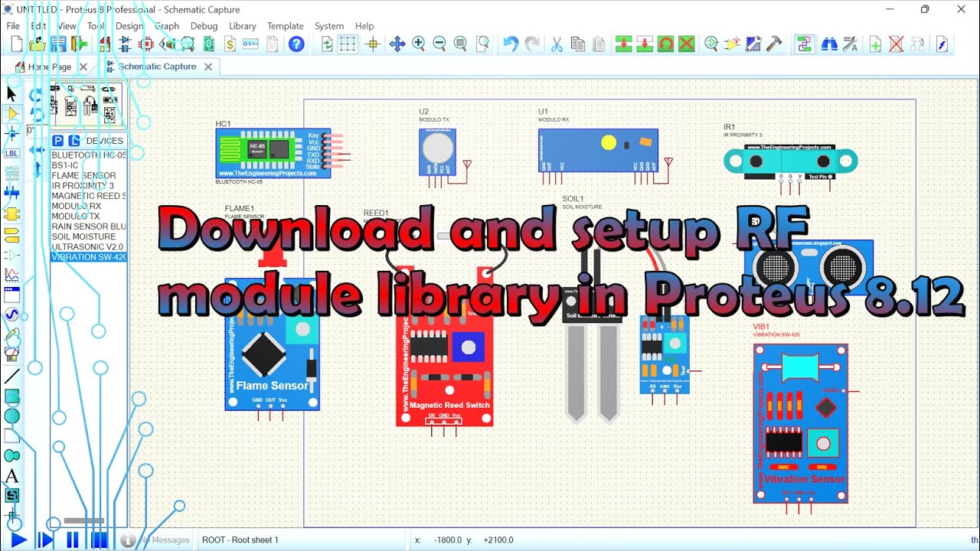Click the Electrical Rules Check lightning icon
The width and height of the screenshot is (980, 551).
942,44
